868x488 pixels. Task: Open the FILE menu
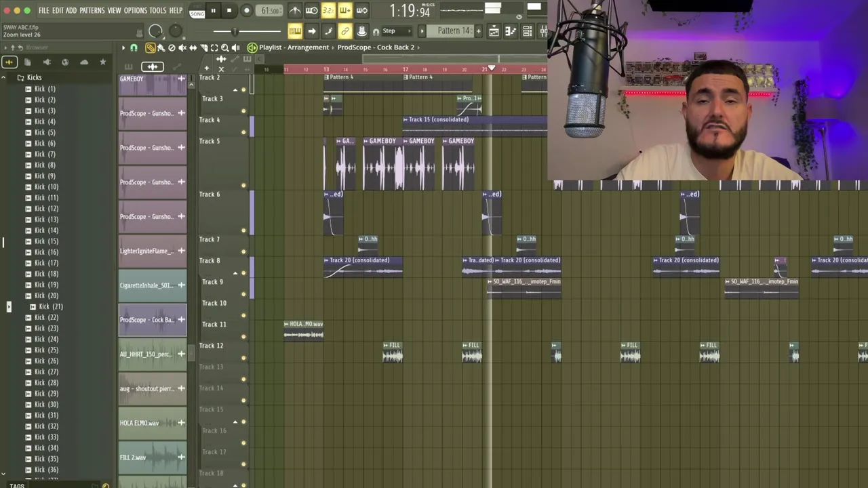[43, 10]
